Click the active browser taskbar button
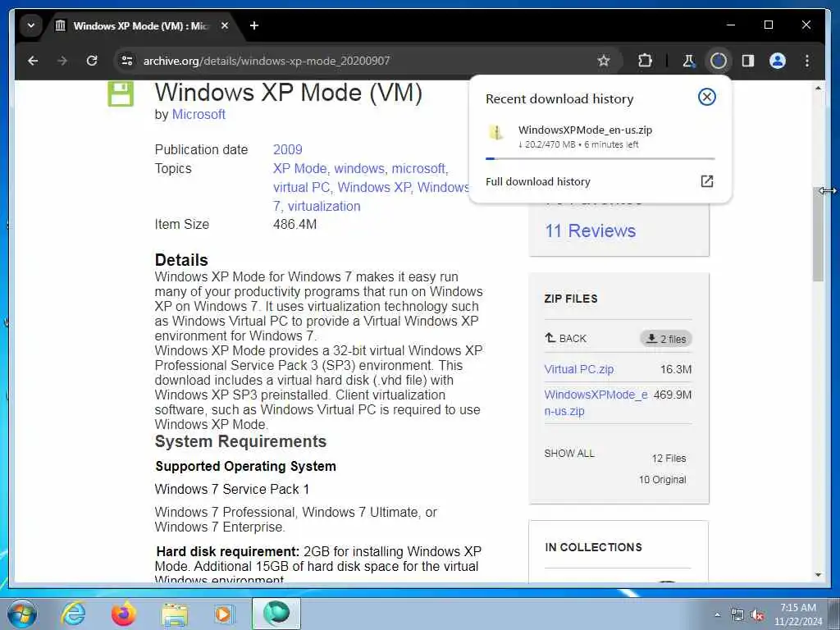Screen dimensions: 840x630 (x=276, y=614)
